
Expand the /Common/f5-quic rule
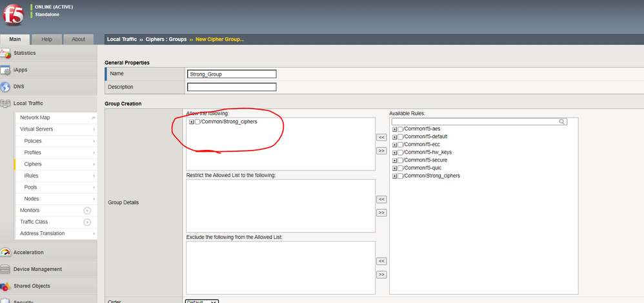point(395,168)
